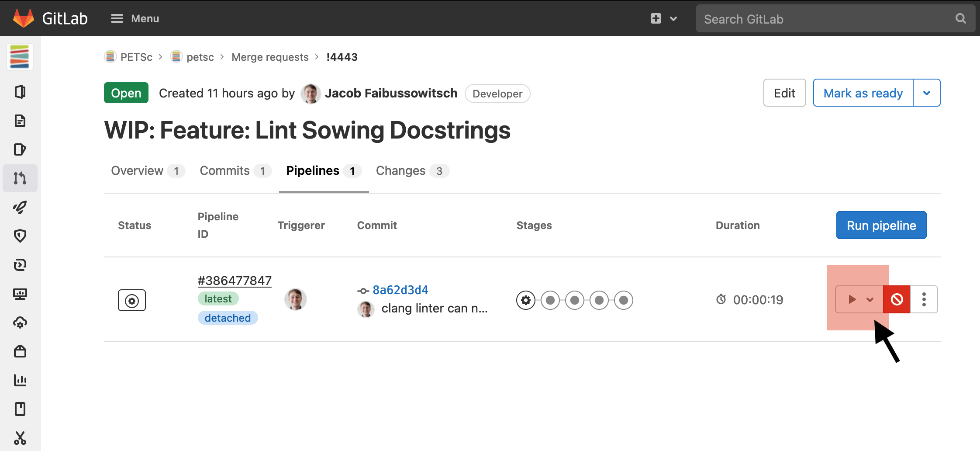Open the Issues sidebar icon

coord(20,149)
